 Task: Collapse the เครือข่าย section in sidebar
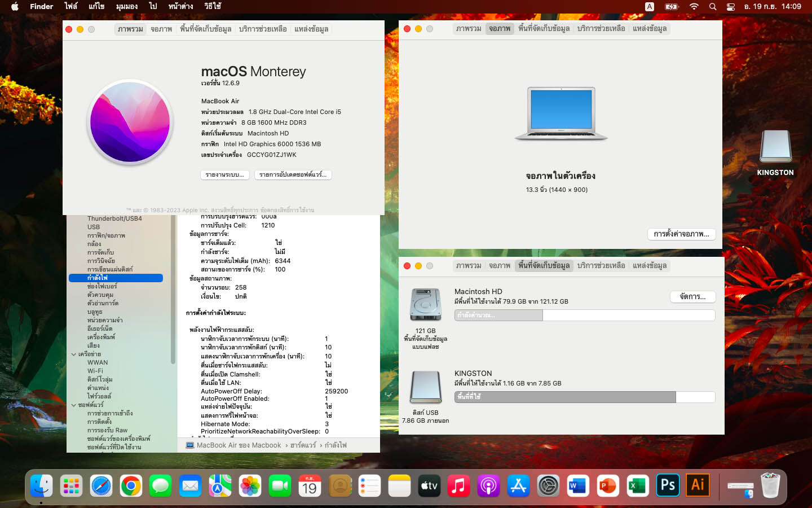tap(74, 354)
